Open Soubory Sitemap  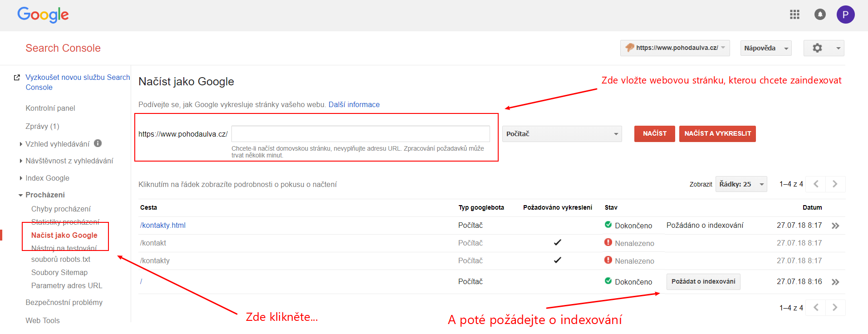pyautogui.click(x=59, y=272)
